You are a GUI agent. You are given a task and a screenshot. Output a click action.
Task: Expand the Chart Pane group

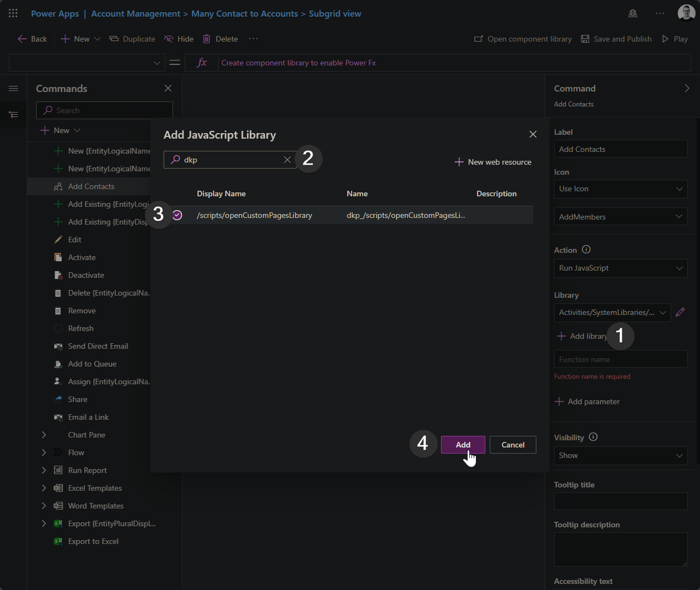tap(44, 435)
